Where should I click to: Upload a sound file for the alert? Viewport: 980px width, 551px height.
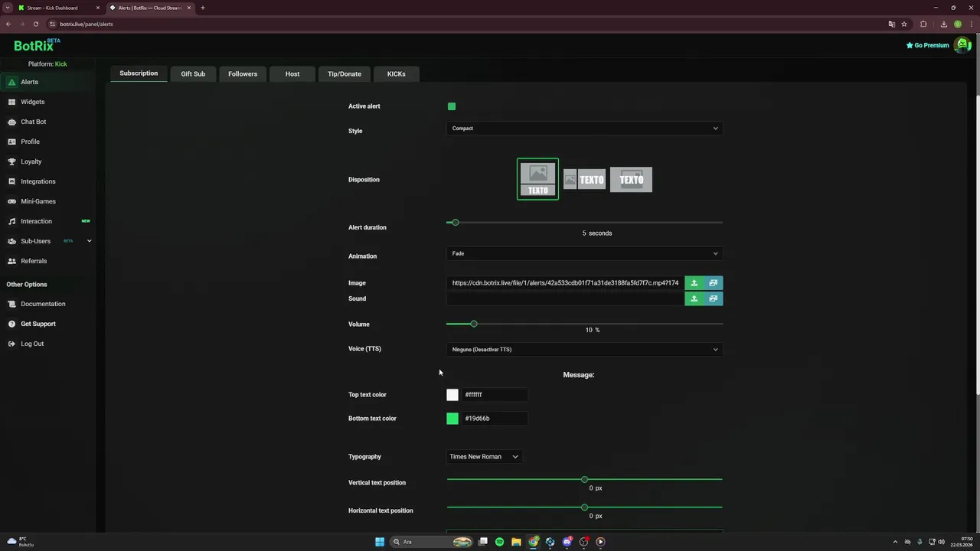coord(694,298)
